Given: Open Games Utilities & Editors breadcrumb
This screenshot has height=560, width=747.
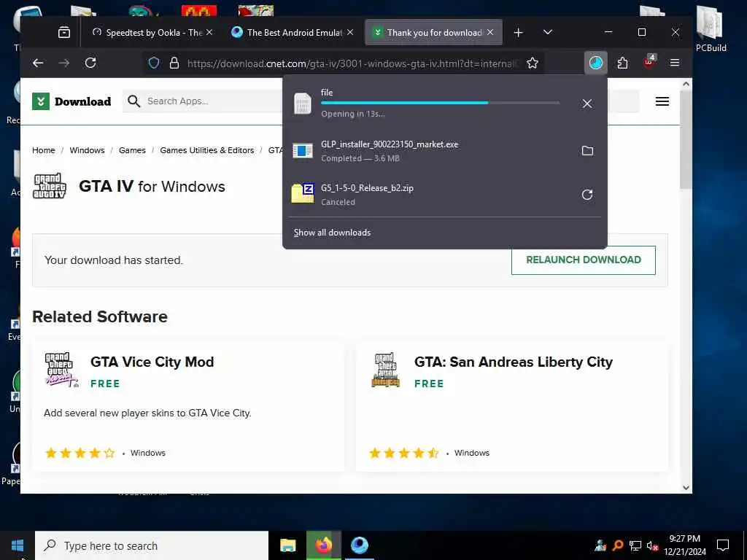Looking at the screenshot, I should click(x=206, y=150).
